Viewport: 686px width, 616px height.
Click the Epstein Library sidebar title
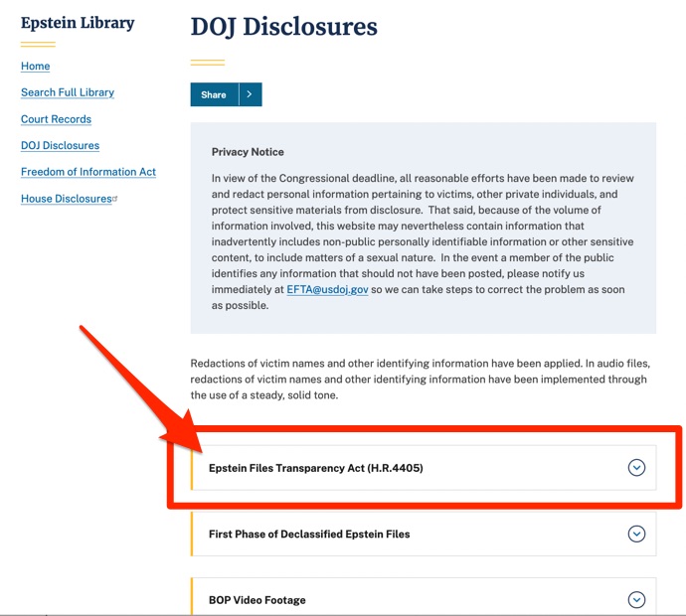point(78,23)
